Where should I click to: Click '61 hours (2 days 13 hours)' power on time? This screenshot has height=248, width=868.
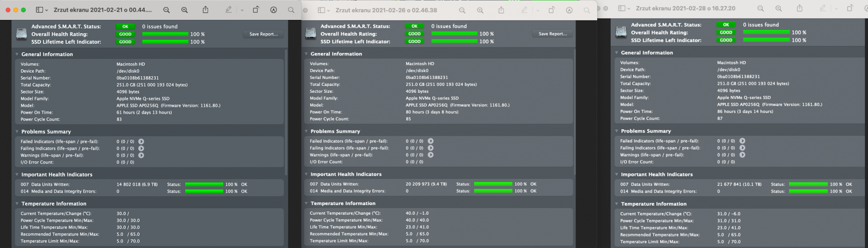coord(144,112)
